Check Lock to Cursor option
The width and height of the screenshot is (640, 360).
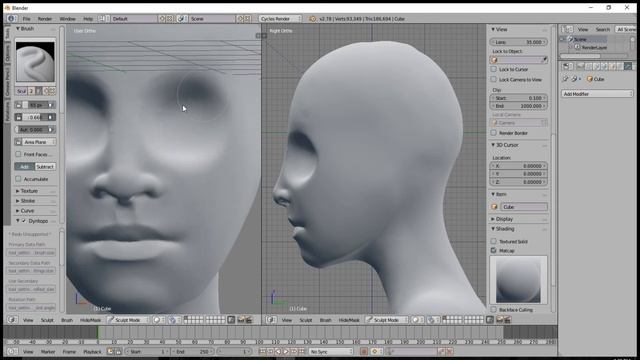point(494,69)
